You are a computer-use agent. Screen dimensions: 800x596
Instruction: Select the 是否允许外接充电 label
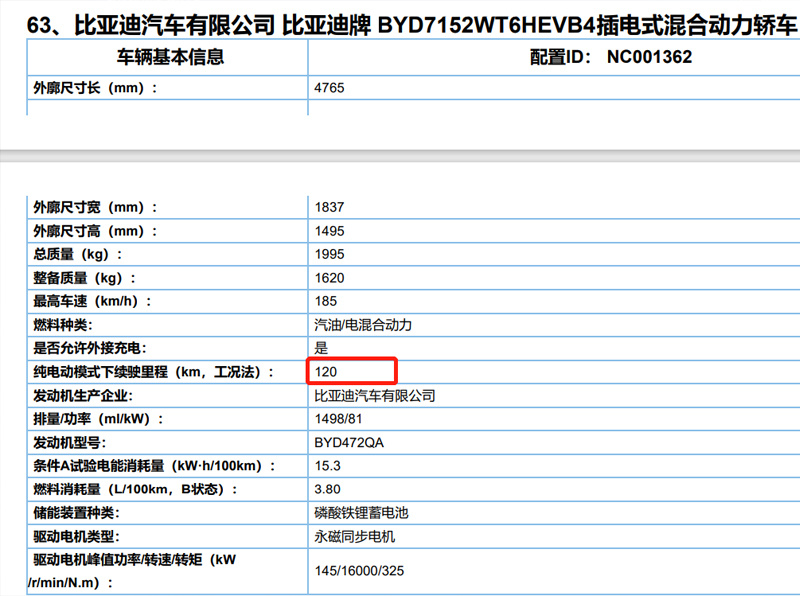click(89, 348)
